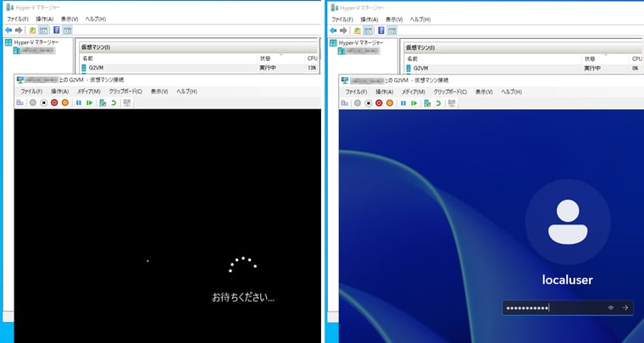644x343 pixels.
Task: Click Forward arrow in Hyper-V Manager showing 0% CPU
Action: (343, 30)
